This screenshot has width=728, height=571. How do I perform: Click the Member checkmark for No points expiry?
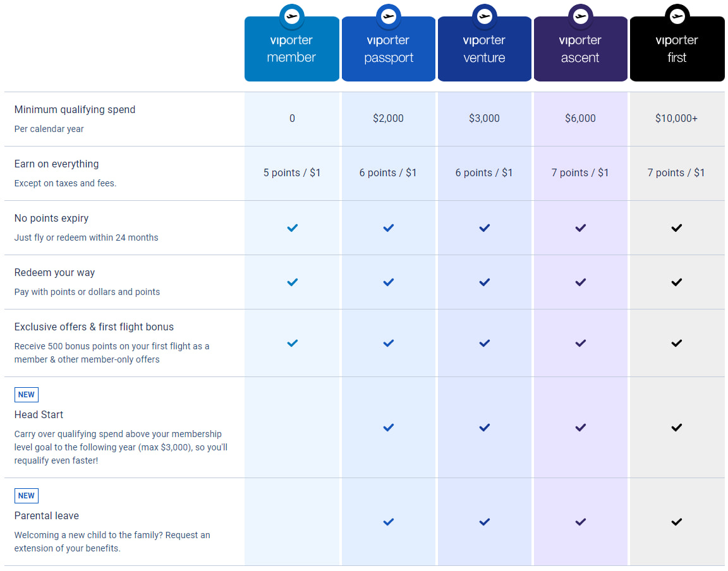[292, 228]
